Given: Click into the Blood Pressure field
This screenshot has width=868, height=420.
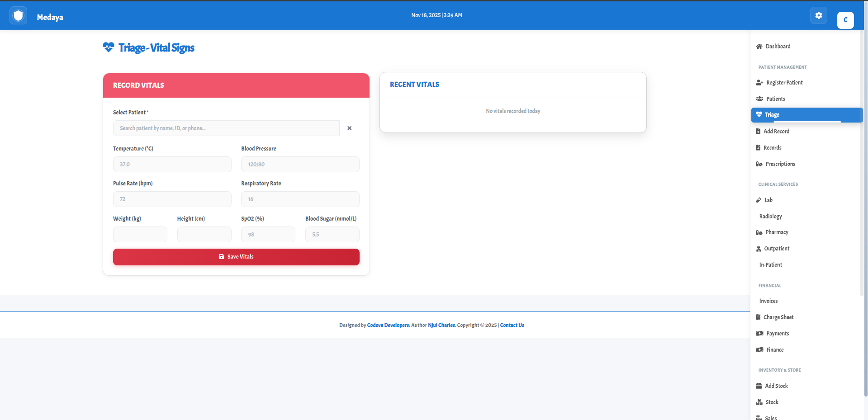Looking at the screenshot, I should click(300, 165).
